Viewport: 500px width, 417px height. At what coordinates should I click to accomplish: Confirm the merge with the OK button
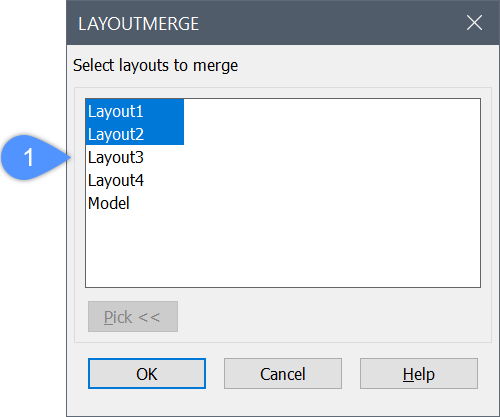pos(147,373)
